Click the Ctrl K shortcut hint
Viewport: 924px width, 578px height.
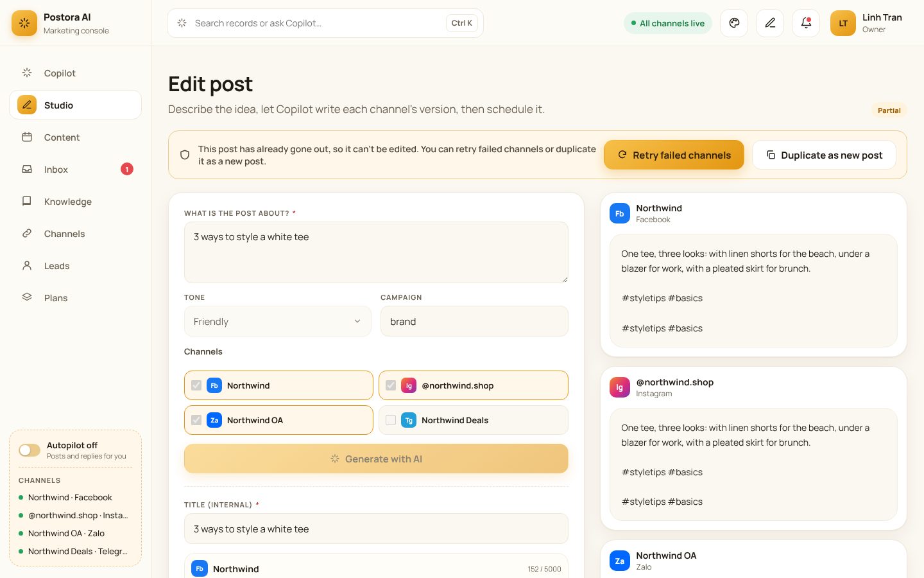[x=461, y=23]
